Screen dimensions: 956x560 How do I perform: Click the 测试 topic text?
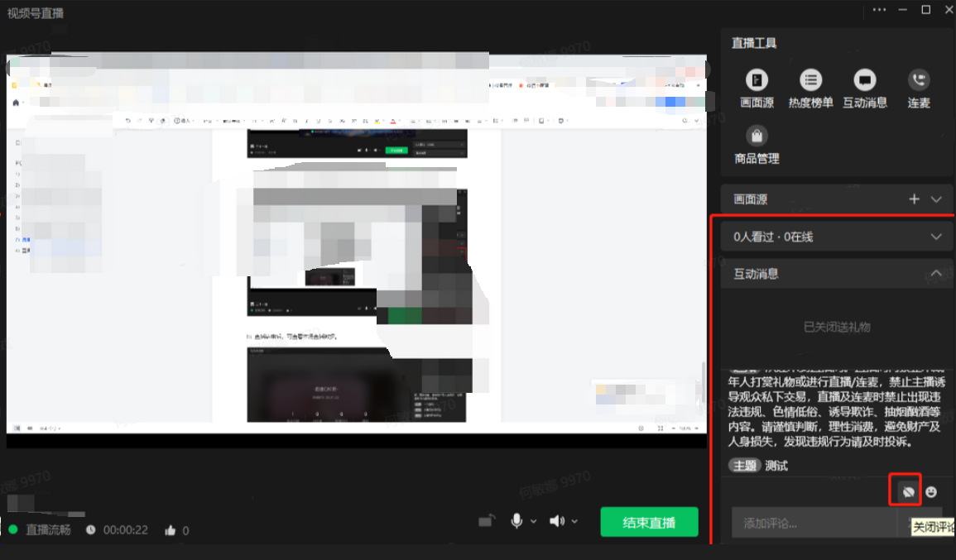click(x=776, y=466)
